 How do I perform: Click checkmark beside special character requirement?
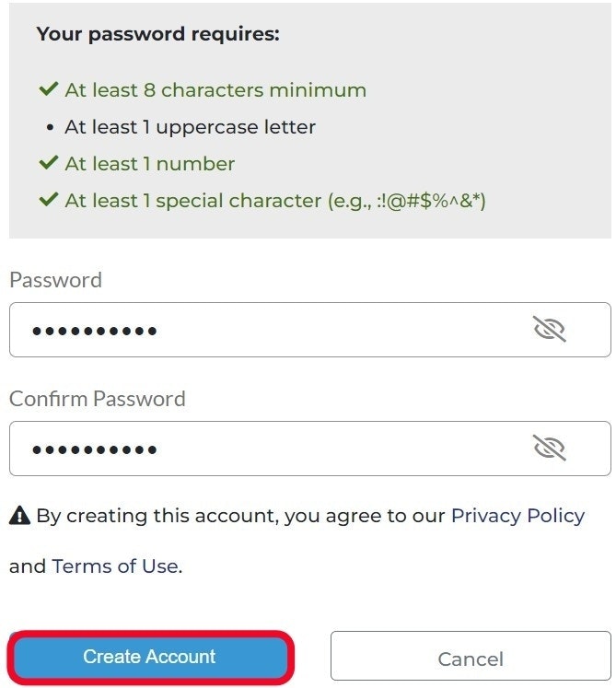(48, 199)
